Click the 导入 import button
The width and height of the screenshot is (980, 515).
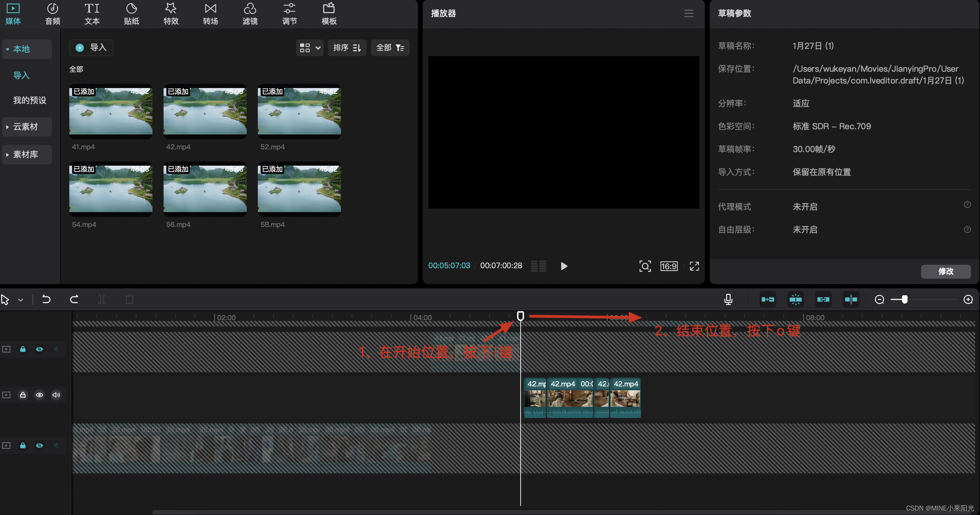point(91,47)
